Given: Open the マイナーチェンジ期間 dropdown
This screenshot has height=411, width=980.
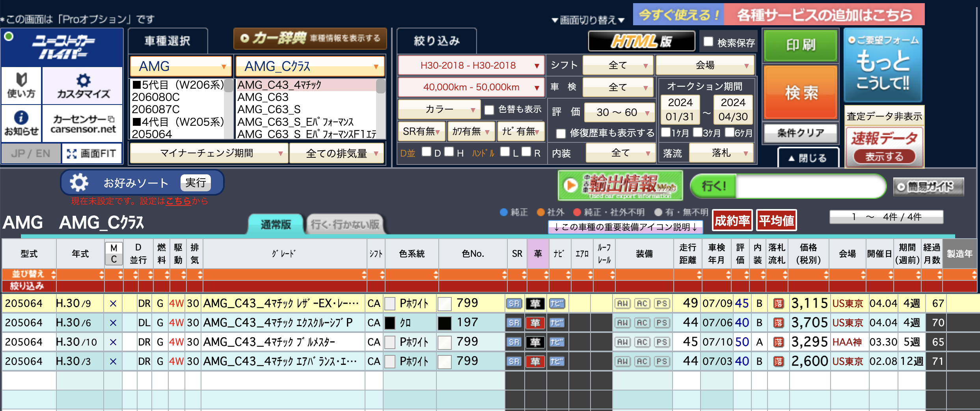Looking at the screenshot, I should click(209, 153).
